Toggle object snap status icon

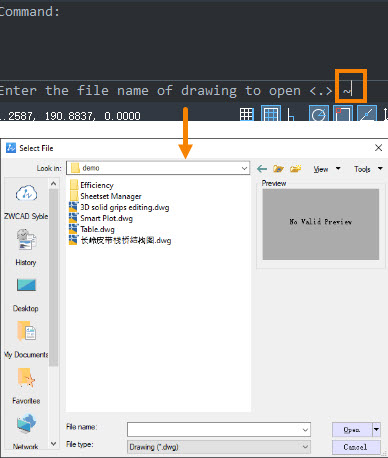tap(343, 114)
